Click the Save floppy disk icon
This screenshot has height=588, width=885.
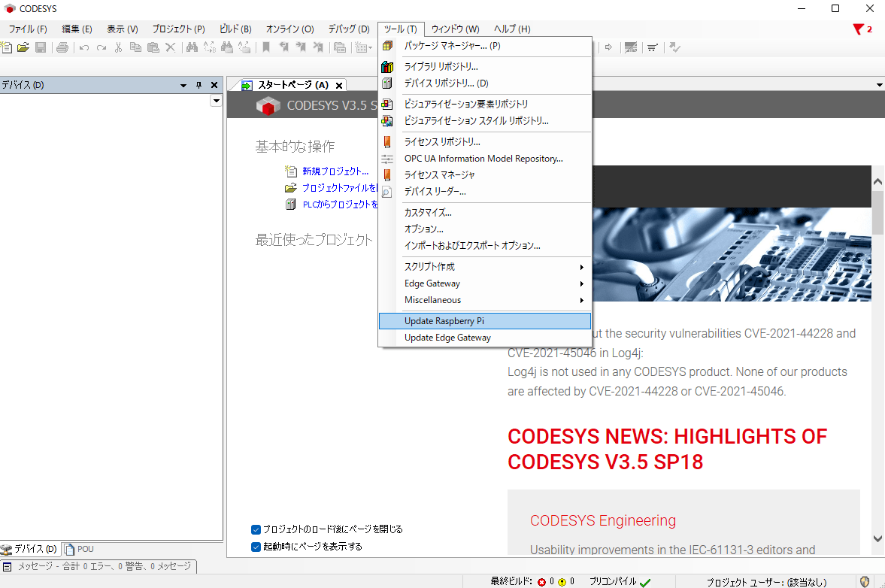pyautogui.click(x=41, y=47)
